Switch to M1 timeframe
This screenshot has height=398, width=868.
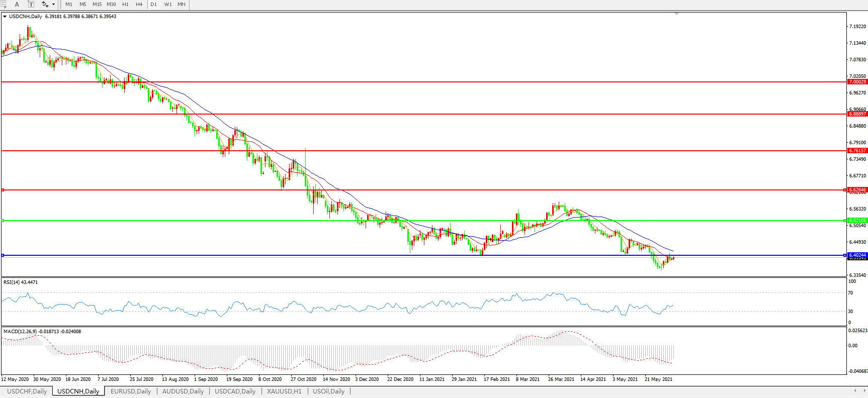tap(69, 5)
